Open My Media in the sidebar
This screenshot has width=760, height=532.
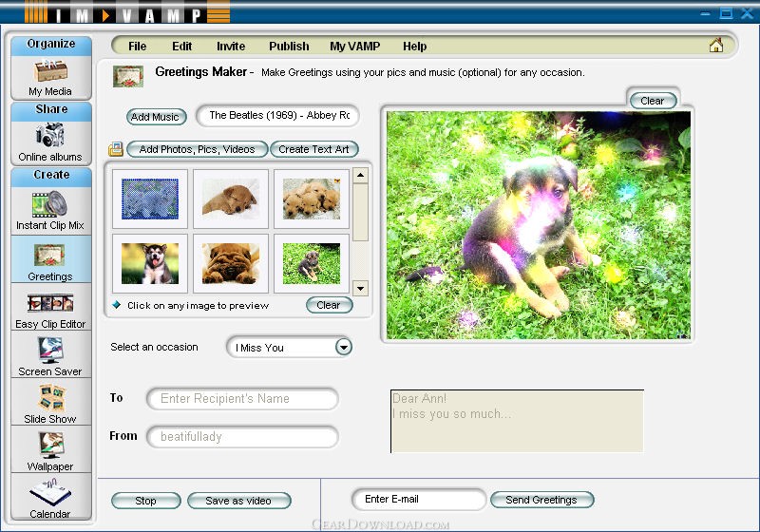point(50,76)
